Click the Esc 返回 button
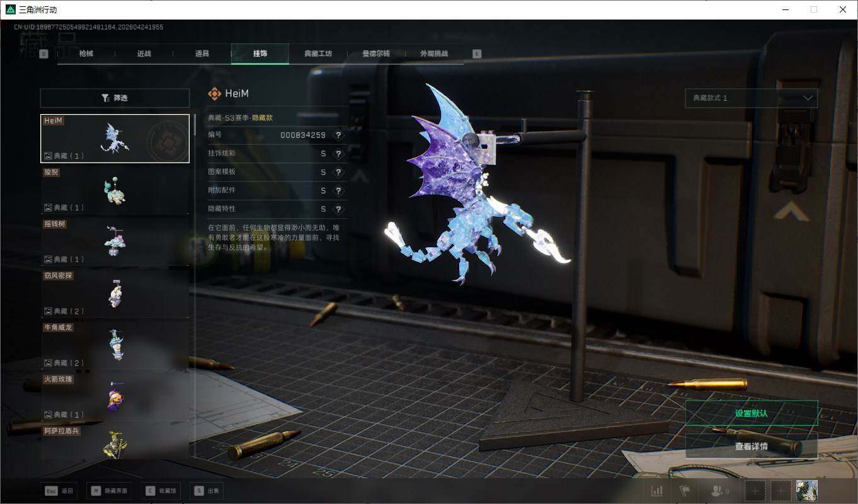This screenshot has height=504, width=858. tap(59, 491)
